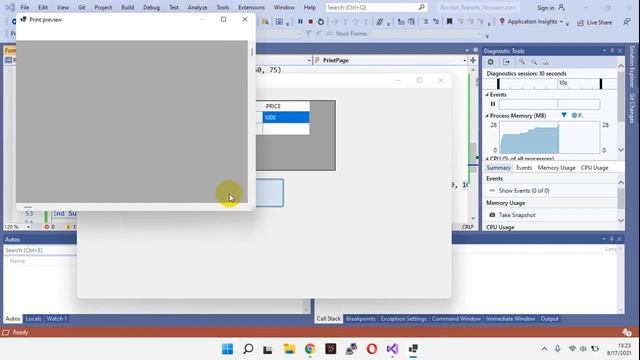Pause the Events track in Diagnostic Tools
The image size is (640, 360).
493,104
